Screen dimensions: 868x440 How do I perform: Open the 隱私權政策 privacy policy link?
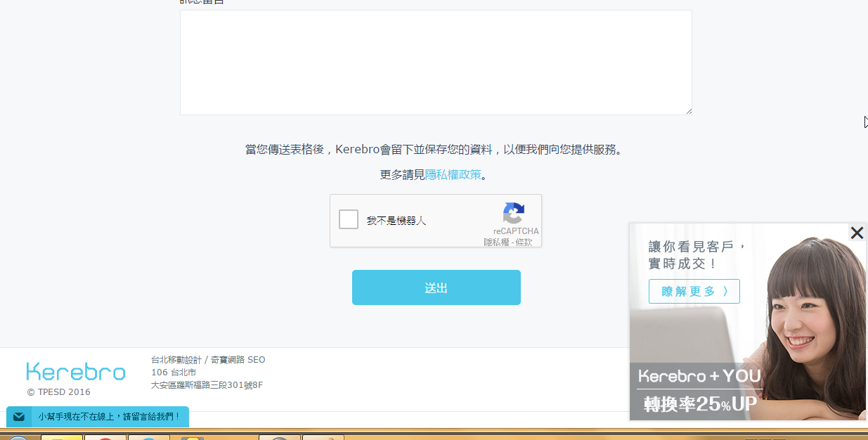point(453,175)
